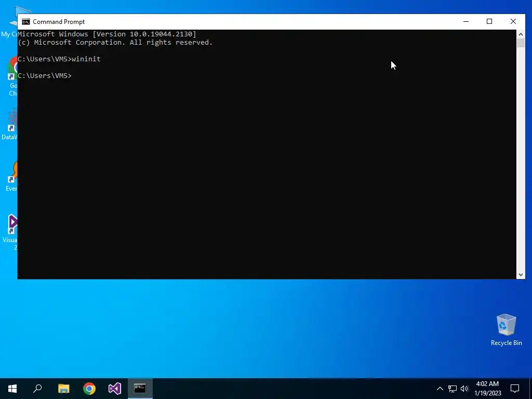
Task: Click the scrollbar up arrow in Command Prompt
Action: [521, 34]
